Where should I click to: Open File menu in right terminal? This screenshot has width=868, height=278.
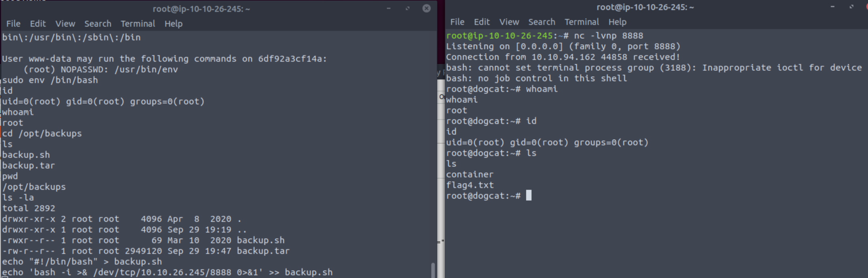pos(457,22)
